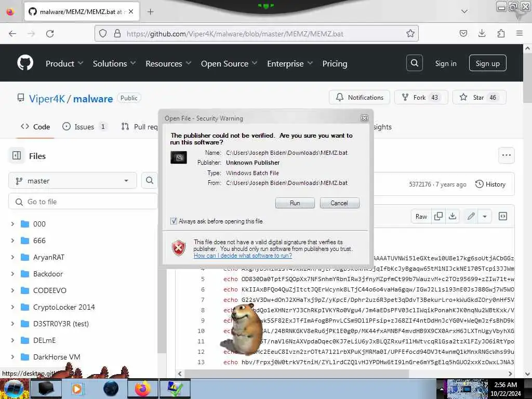532x399 pixels.
Task: Click the Sign up button
Action: tap(487, 63)
